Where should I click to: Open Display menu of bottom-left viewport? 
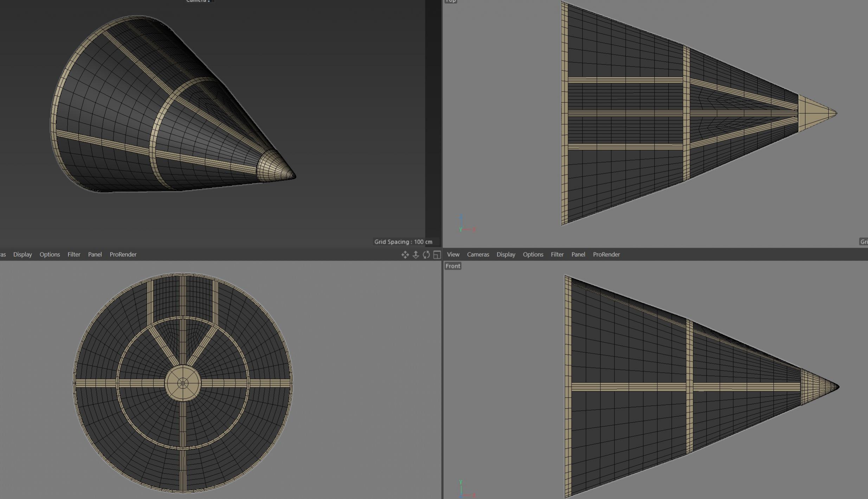tap(22, 254)
